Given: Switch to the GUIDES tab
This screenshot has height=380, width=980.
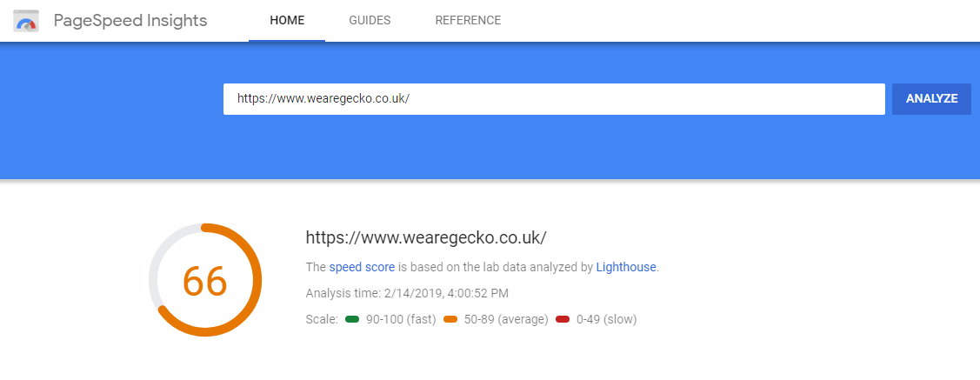Looking at the screenshot, I should coord(370,21).
